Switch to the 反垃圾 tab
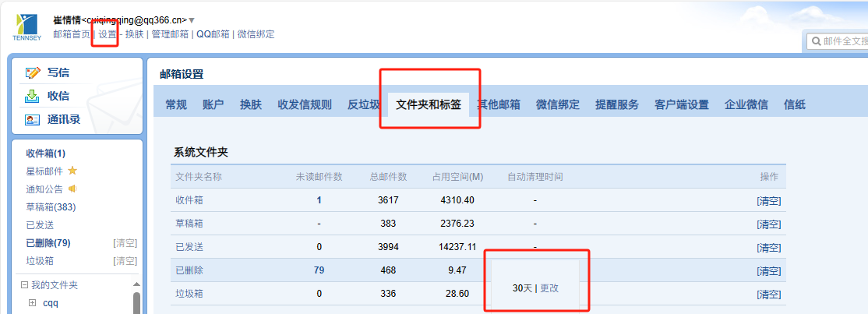Screen dimensions: 868x314 (x=364, y=104)
